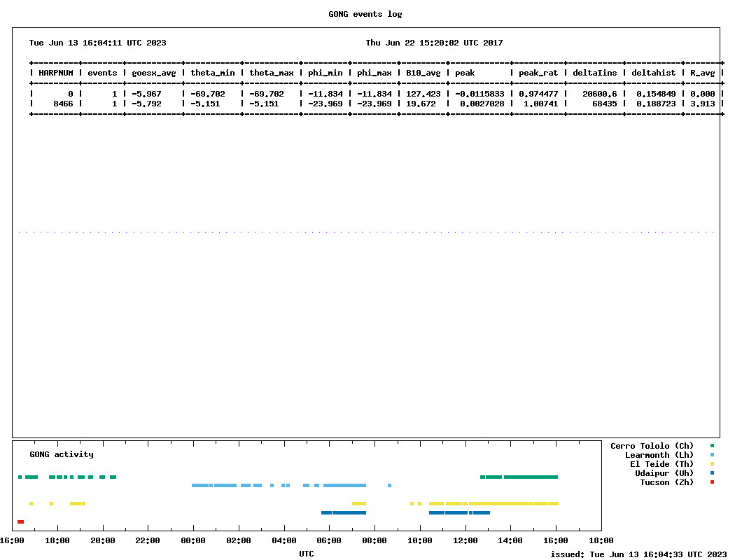Click the yellow El Teide legend swatch

[712, 464]
